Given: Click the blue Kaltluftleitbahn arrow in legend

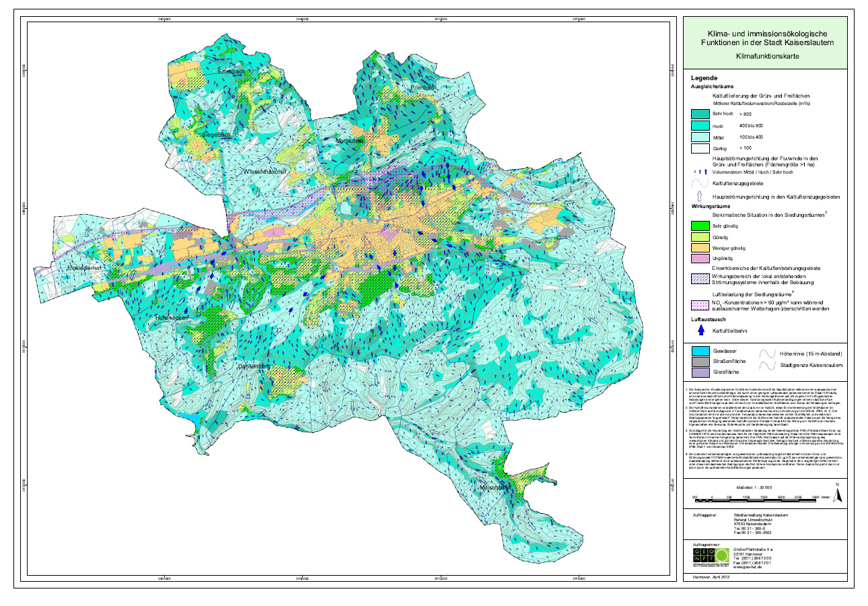Looking at the screenshot, I should pos(700,330).
